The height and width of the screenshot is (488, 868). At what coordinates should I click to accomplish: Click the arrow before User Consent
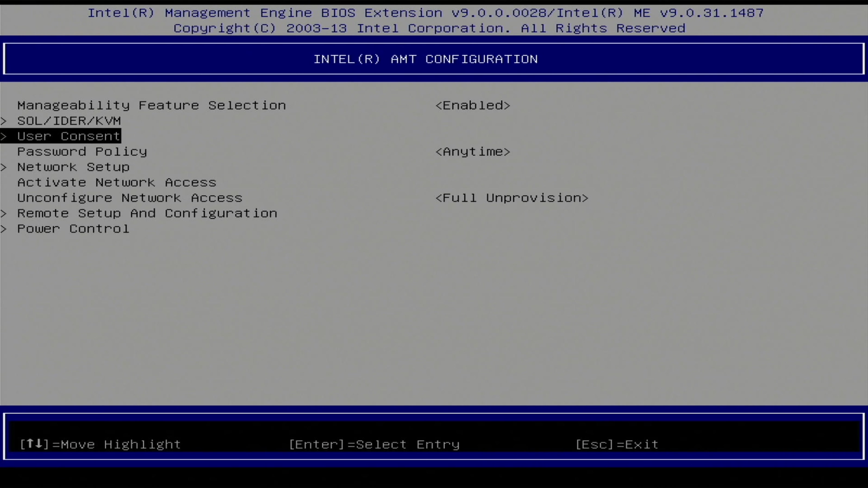click(x=4, y=136)
